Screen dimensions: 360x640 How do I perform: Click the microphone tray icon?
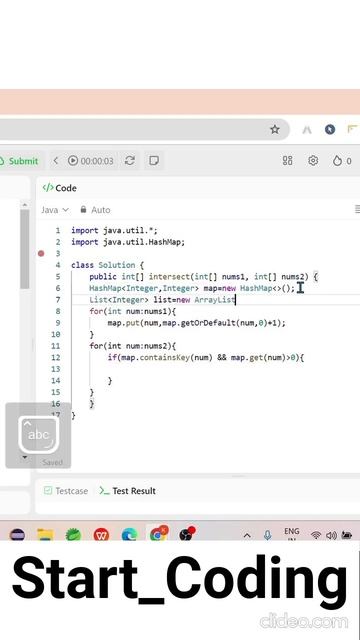click(x=267, y=535)
